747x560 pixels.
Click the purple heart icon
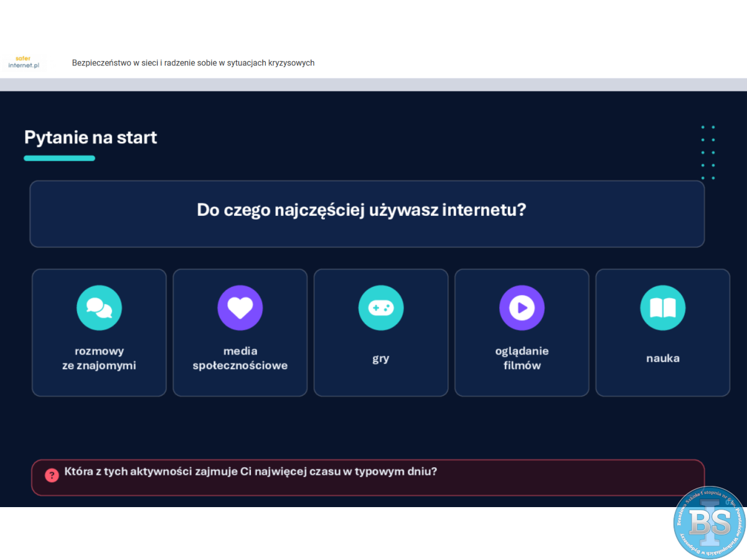coord(240,307)
